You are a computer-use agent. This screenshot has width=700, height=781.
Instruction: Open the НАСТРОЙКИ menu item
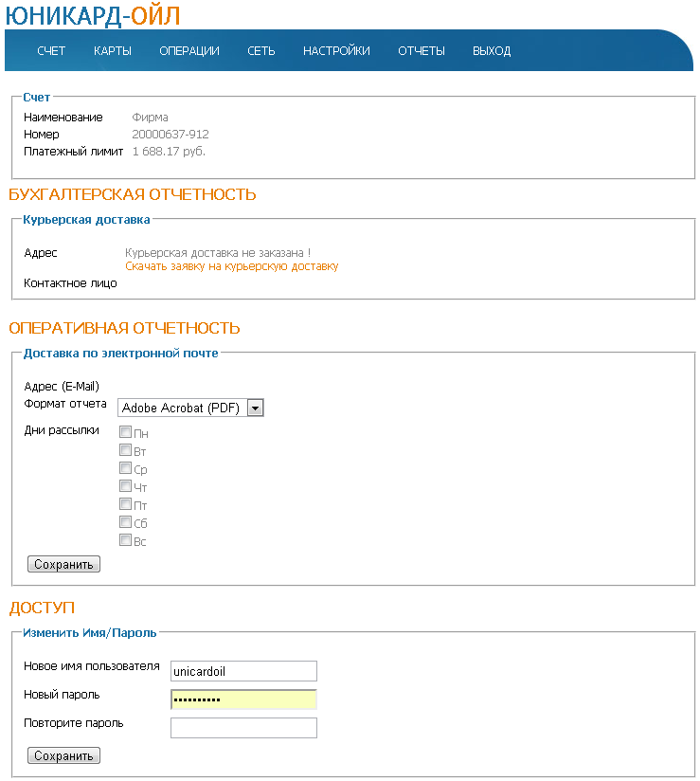click(x=336, y=51)
